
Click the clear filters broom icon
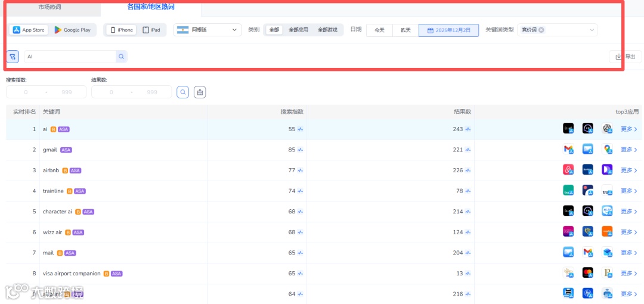coord(200,92)
